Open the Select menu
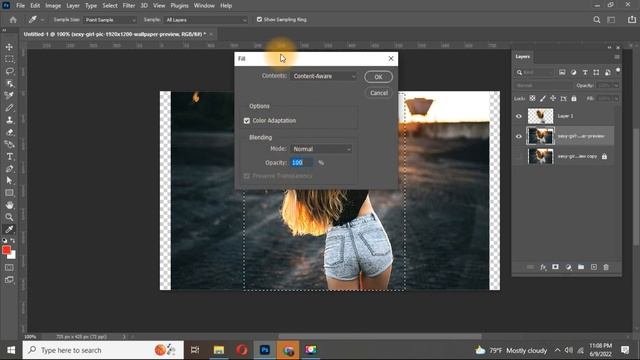Viewport: 640px width, 360px height. pyautogui.click(x=110, y=6)
